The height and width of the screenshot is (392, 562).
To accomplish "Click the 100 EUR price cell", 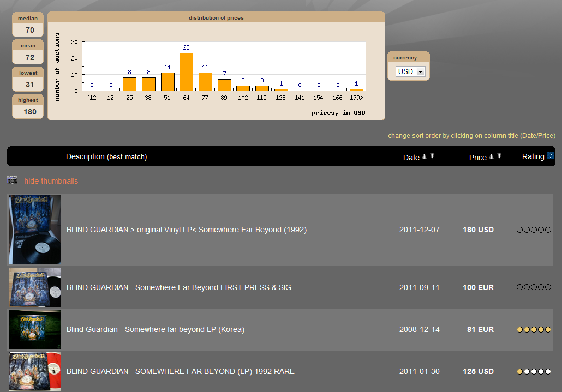I will click(478, 287).
